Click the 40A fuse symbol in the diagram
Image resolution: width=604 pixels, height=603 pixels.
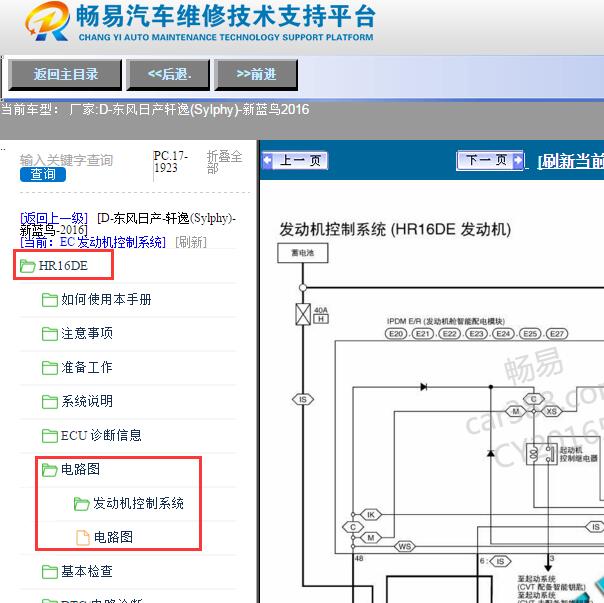click(x=303, y=314)
